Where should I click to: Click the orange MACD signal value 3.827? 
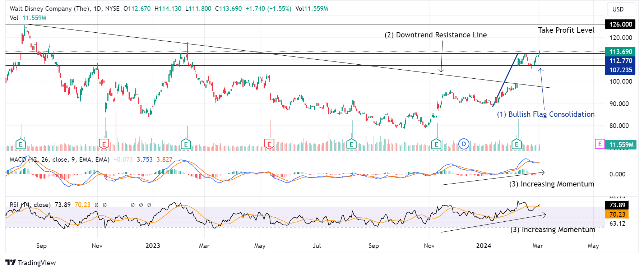coord(165,160)
